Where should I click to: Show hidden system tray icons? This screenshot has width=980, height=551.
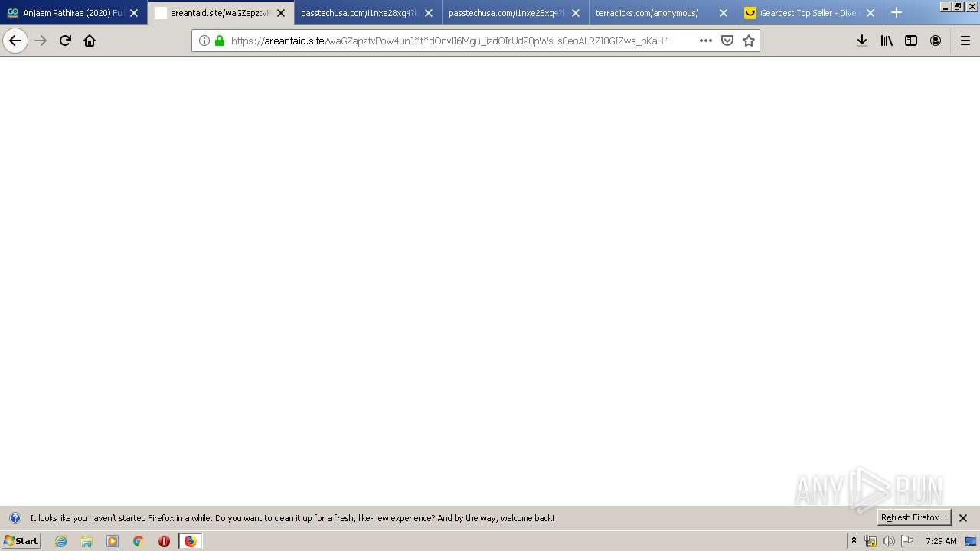[x=854, y=541]
